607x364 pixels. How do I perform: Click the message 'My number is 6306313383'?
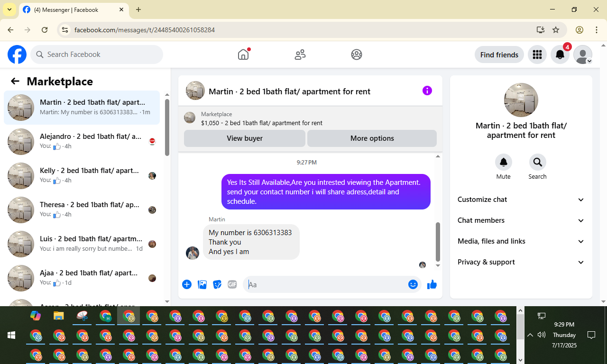tap(250, 233)
